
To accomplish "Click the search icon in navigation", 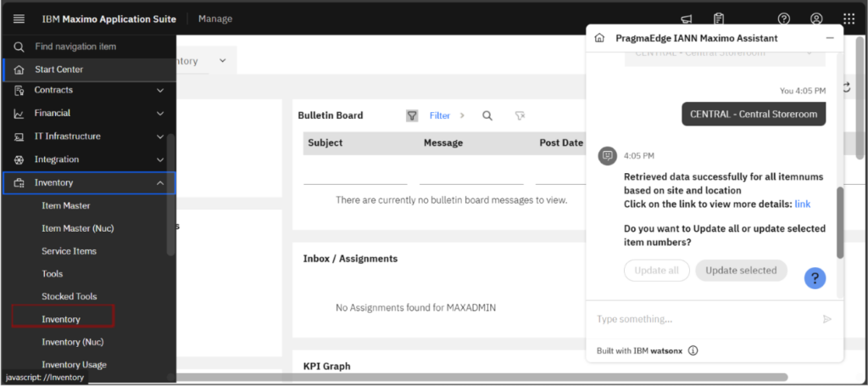I will tap(19, 47).
